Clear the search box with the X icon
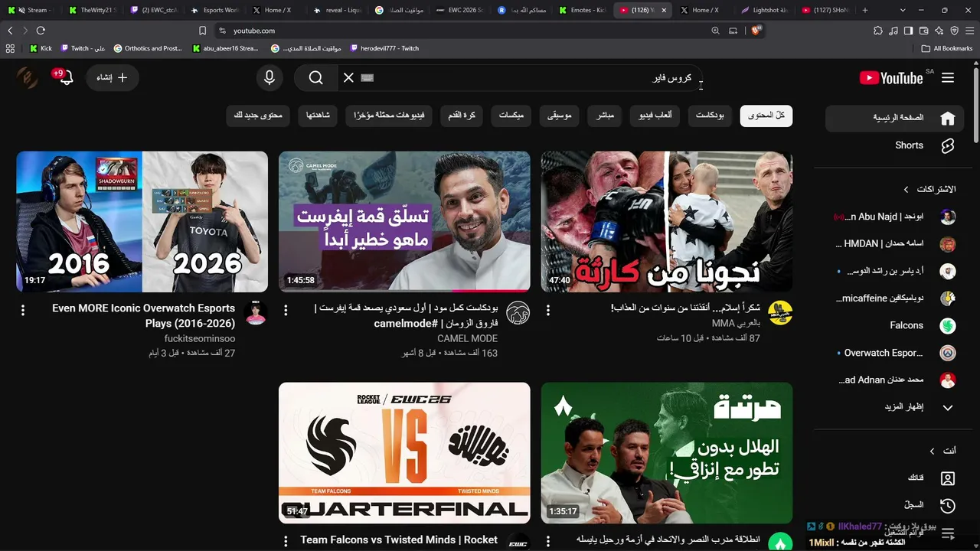Screen dimensions: 980x551 [x=348, y=77]
